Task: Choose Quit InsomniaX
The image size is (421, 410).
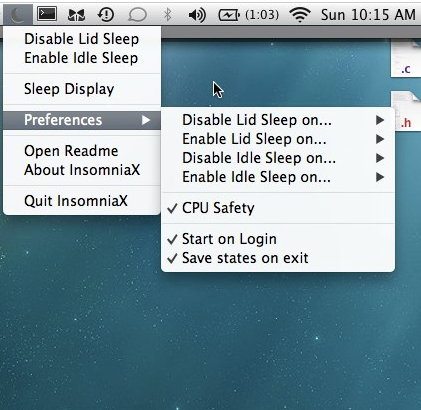Action: coord(82,201)
